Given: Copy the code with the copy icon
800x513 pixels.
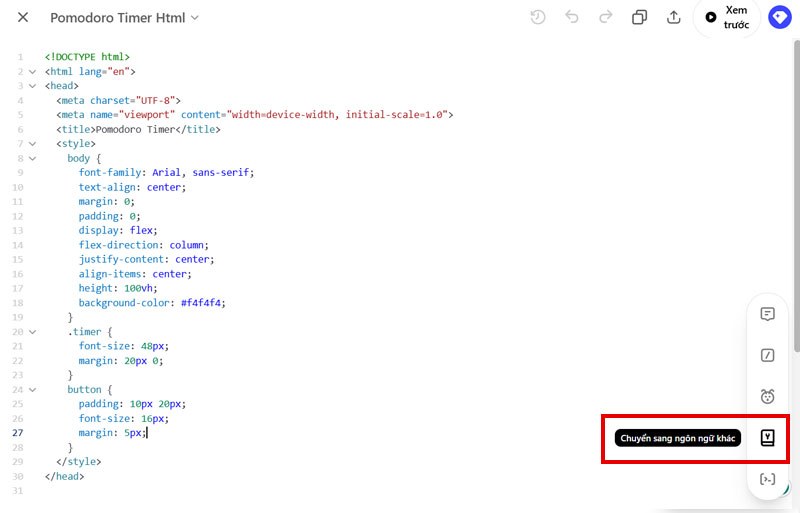Looking at the screenshot, I should [x=639, y=17].
